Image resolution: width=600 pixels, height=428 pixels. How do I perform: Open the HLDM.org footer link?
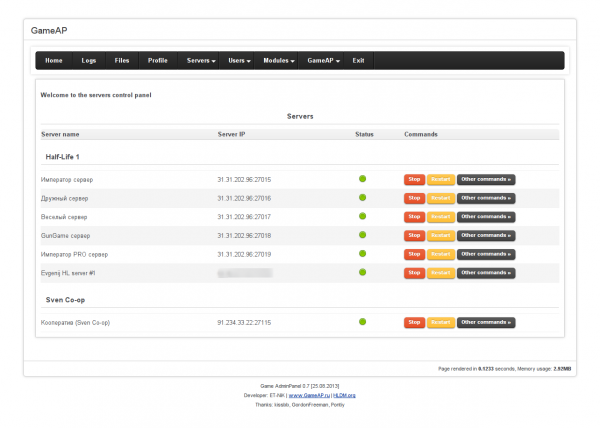pyautogui.click(x=344, y=395)
